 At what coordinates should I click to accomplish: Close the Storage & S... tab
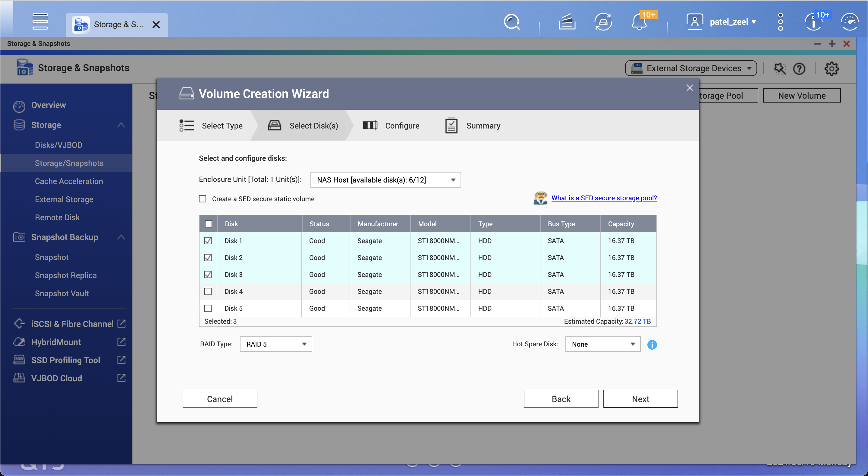click(x=156, y=25)
